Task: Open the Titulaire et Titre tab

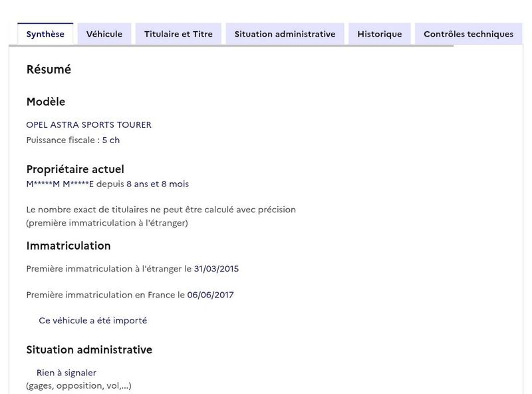Action: click(178, 34)
